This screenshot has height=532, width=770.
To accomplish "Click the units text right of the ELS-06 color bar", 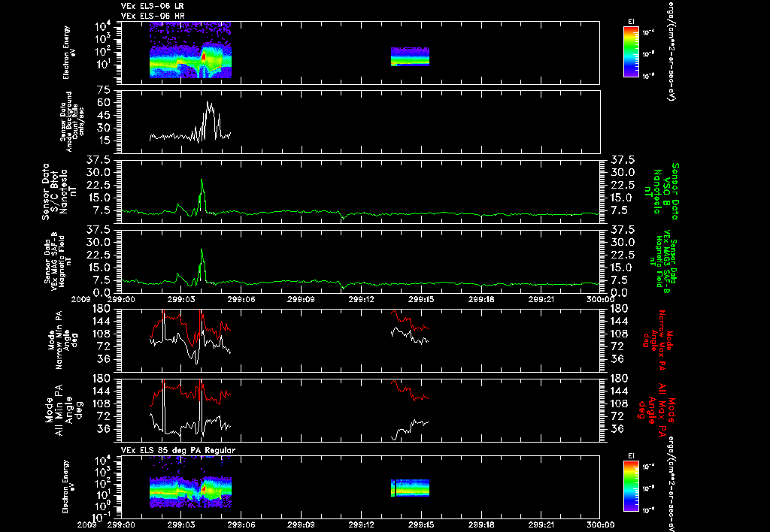I will 670,50.
